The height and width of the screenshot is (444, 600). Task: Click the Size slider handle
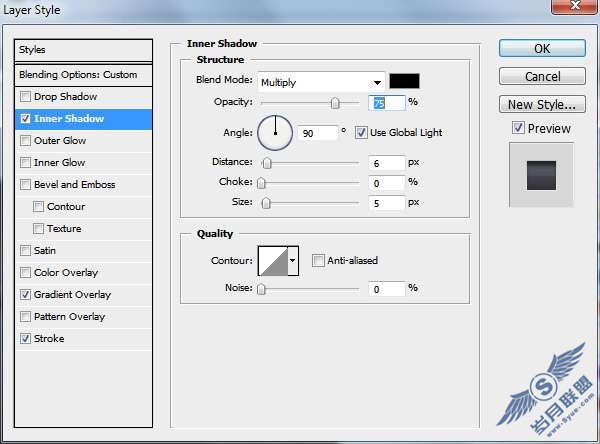click(266, 203)
